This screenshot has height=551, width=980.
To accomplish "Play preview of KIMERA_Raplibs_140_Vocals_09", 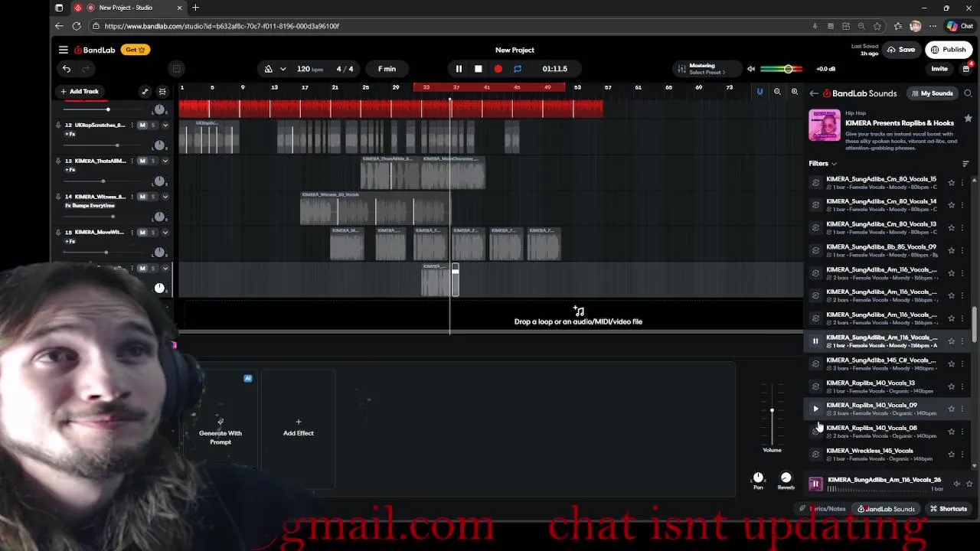I will click(815, 409).
